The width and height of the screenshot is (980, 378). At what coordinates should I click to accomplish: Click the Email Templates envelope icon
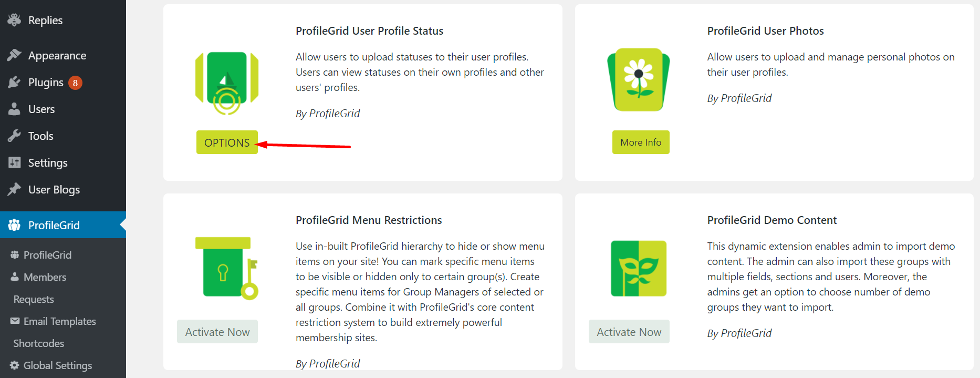coord(15,321)
